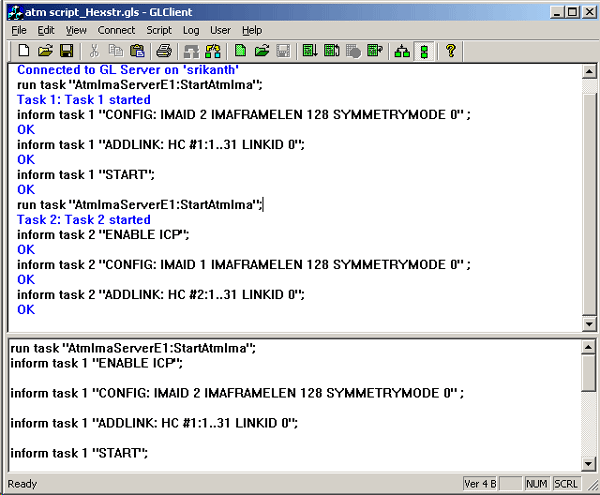
Task: Click the Copy icon in the toolbar
Action: click(116, 51)
